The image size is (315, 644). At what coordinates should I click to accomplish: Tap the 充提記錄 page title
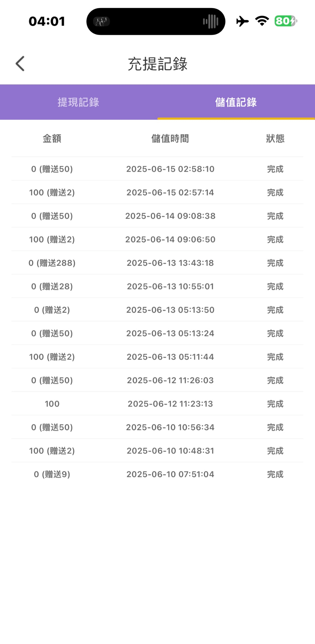click(157, 64)
